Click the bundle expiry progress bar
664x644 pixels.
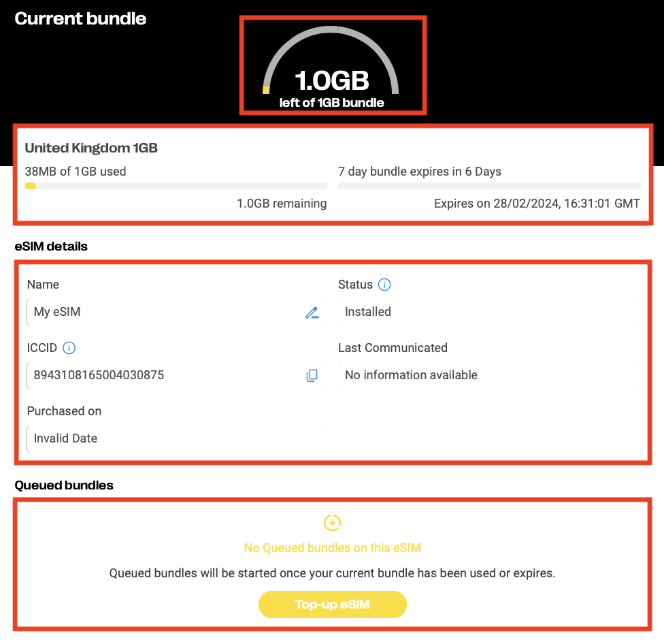(489, 186)
